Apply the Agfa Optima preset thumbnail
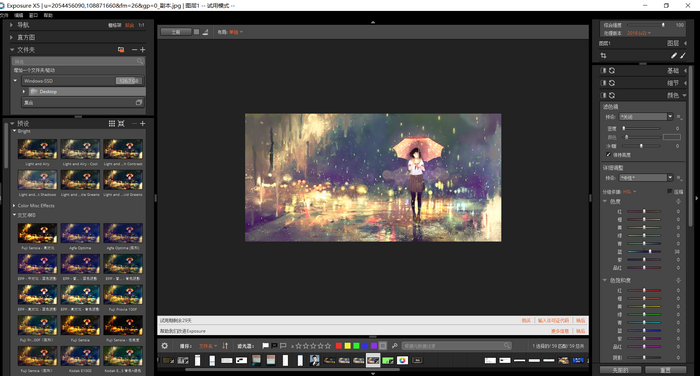Viewport: 700px width, 376px height. coord(80,233)
